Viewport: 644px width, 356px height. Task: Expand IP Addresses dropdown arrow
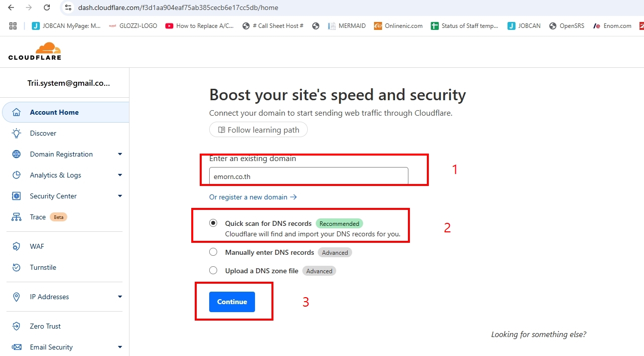(x=120, y=297)
